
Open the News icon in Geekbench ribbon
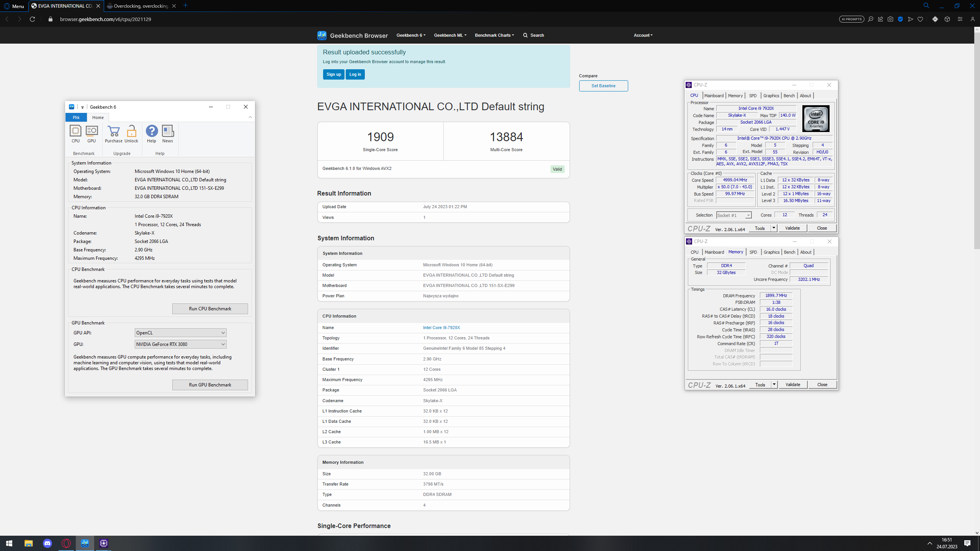pyautogui.click(x=168, y=134)
